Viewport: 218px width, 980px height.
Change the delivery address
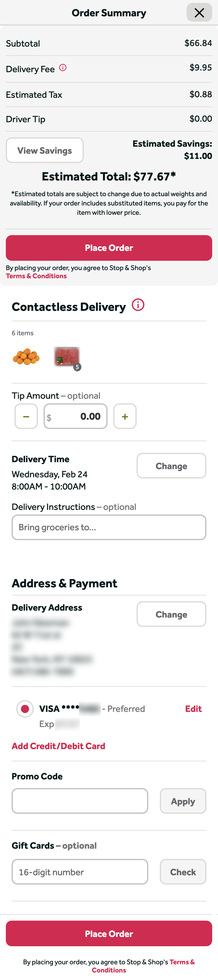click(x=171, y=614)
